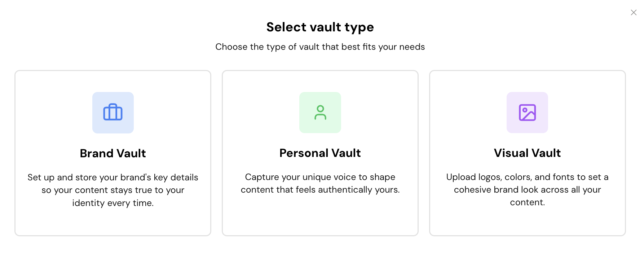Select the Visual Vault title
Viewport: 644px width, 259px height.
point(527,153)
